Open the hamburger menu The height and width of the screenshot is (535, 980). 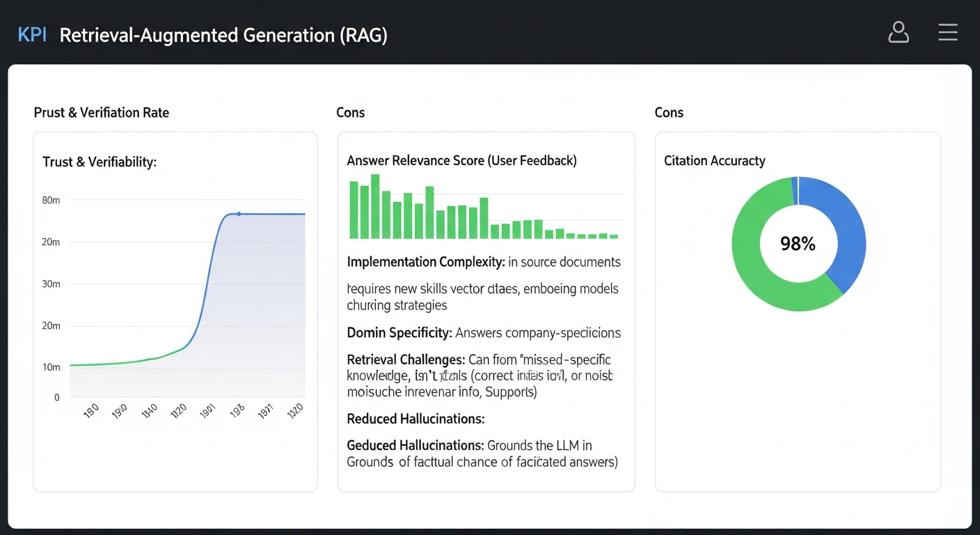(x=948, y=33)
